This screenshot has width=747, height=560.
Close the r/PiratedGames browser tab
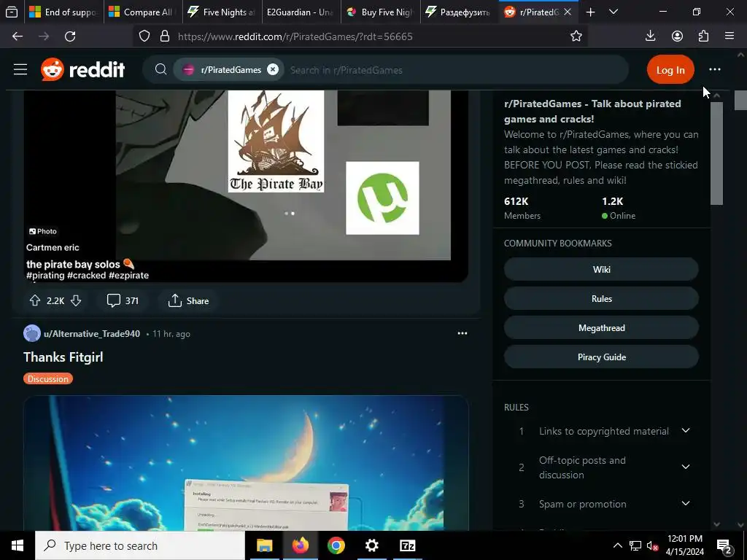pyautogui.click(x=568, y=12)
